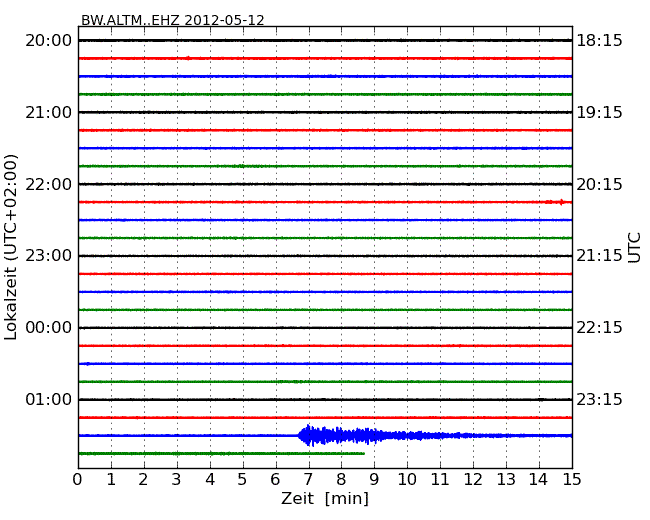This screenshot has height=520, width=650.
Task: Select the x-axis tick label 6
Action: (x=275, y=479)
